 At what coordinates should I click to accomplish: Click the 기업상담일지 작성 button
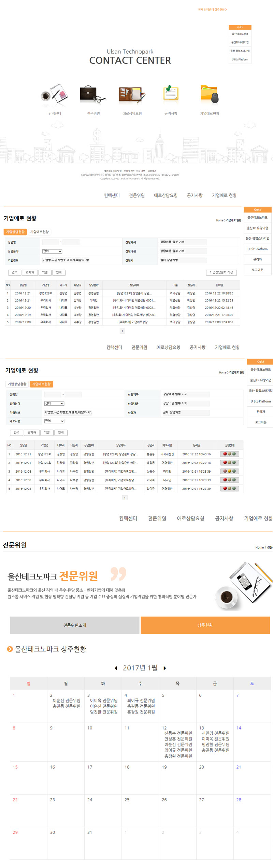221,272
